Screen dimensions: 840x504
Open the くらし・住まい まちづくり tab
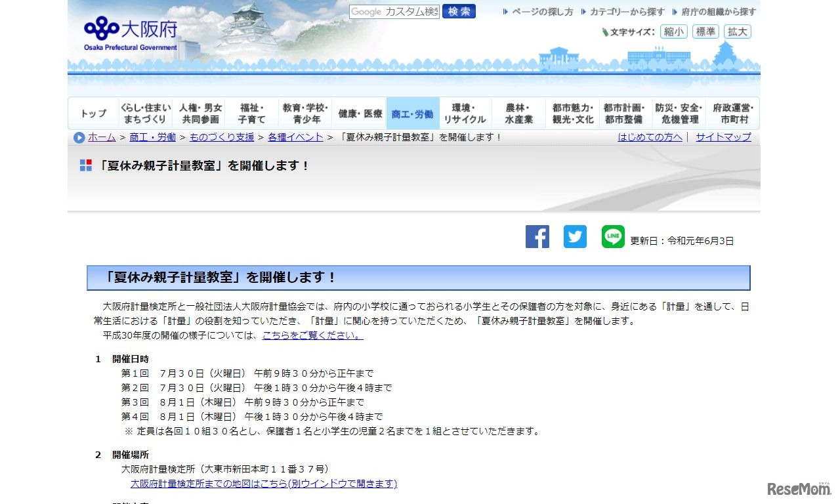(145, 114)
